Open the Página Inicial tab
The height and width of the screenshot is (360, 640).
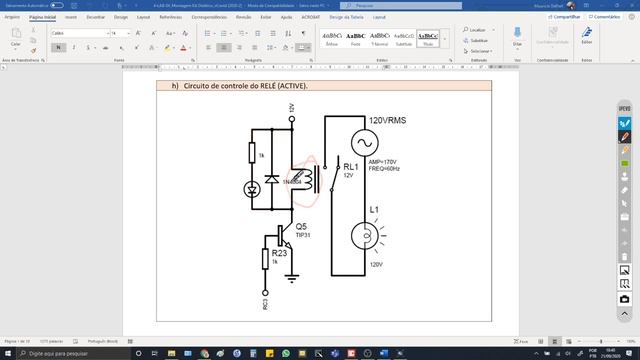coord(42,17)
